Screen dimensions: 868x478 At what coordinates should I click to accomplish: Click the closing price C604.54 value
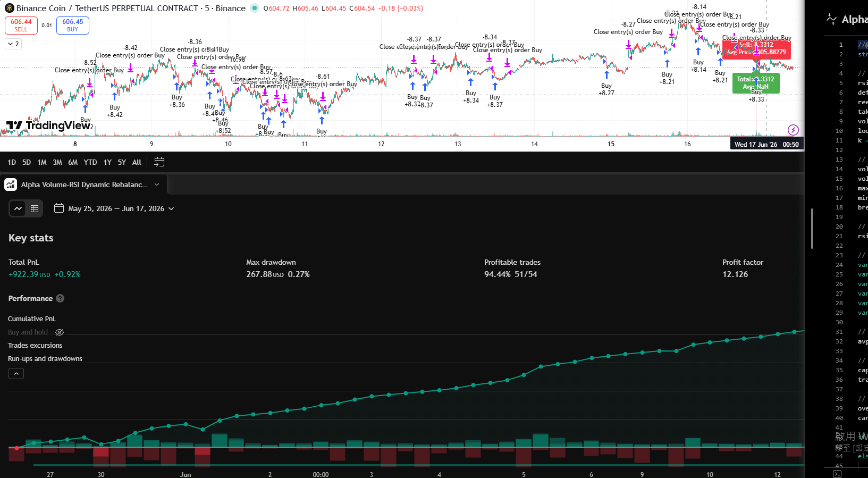[x=362, y=9]
